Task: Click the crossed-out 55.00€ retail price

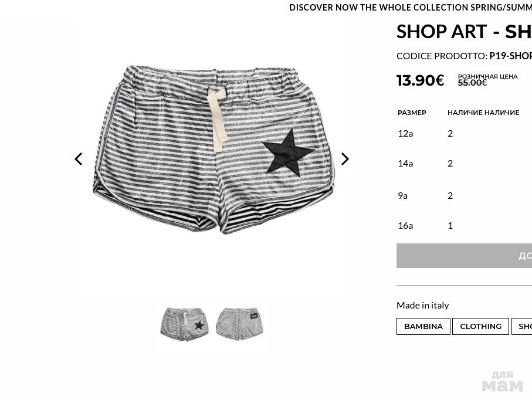Action: click(472, 83)
